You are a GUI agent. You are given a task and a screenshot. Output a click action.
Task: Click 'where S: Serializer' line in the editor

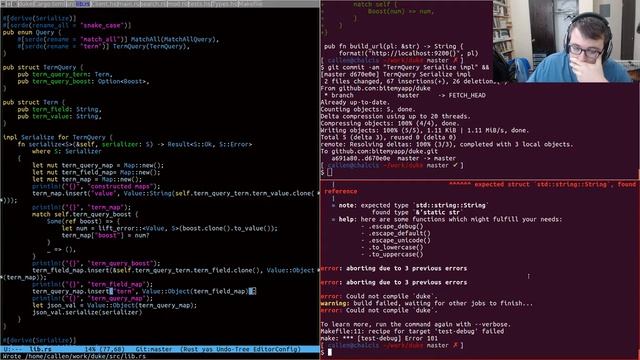click(x=67, y=151)
